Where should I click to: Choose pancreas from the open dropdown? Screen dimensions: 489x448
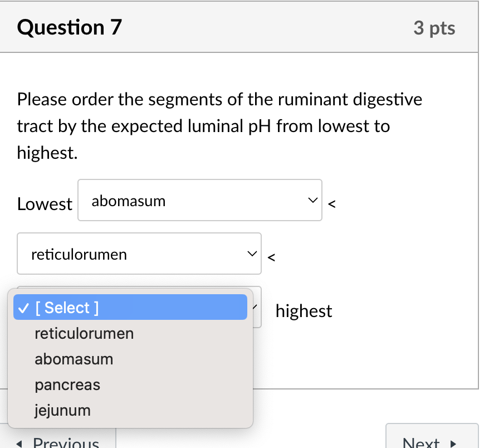pyautogui.click(x=67, y=384)
